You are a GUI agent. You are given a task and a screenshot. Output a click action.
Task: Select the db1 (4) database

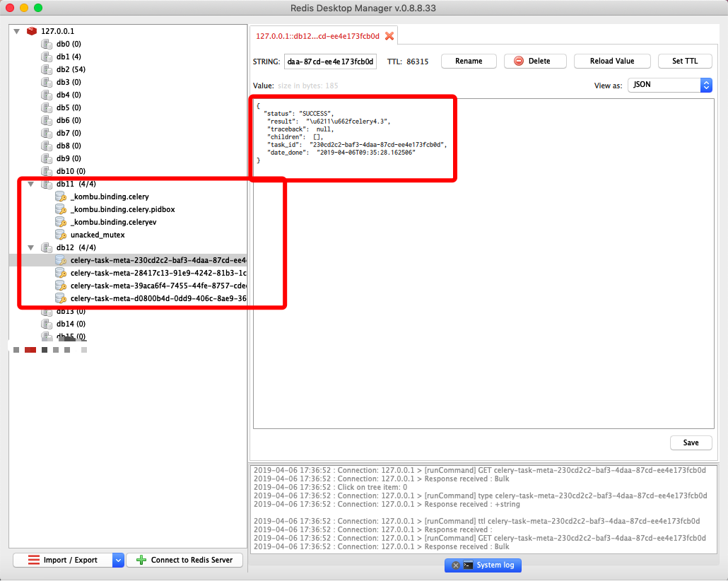coord(69,57)
